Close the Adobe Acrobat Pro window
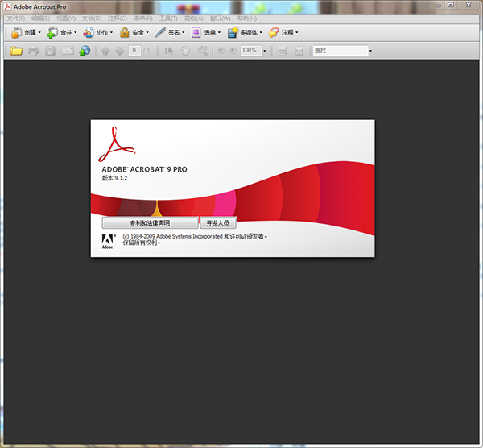Screen dimensions: 483x448 coord(469,5)
